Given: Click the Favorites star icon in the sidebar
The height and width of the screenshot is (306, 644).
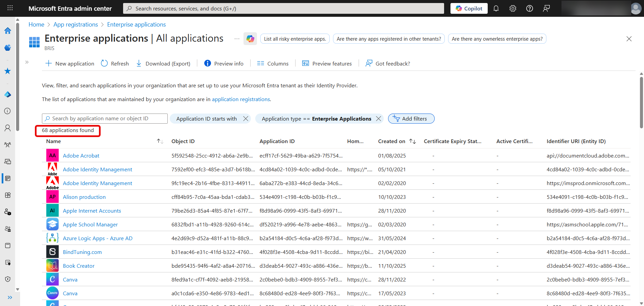Looking at the screenshot, I should click(7, 71).
